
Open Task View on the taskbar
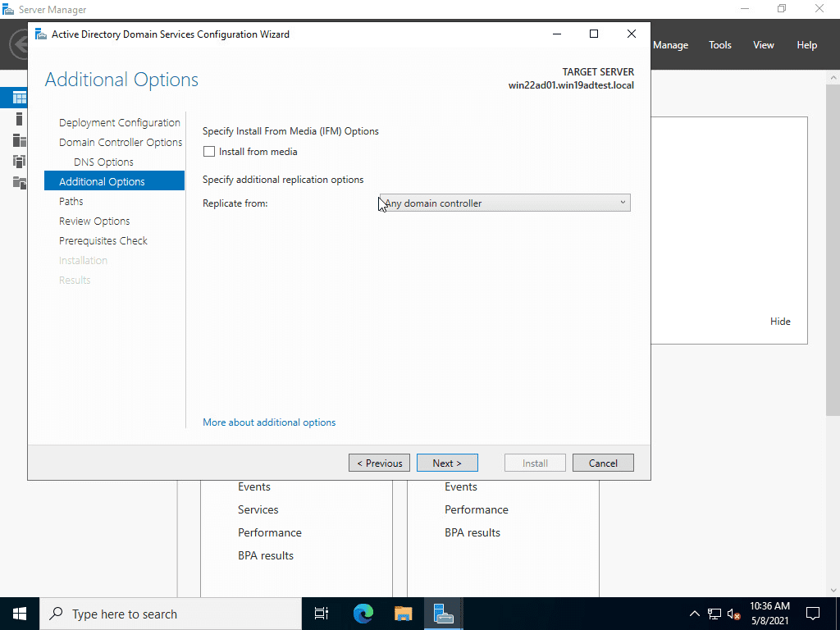[x=321, y=613]
